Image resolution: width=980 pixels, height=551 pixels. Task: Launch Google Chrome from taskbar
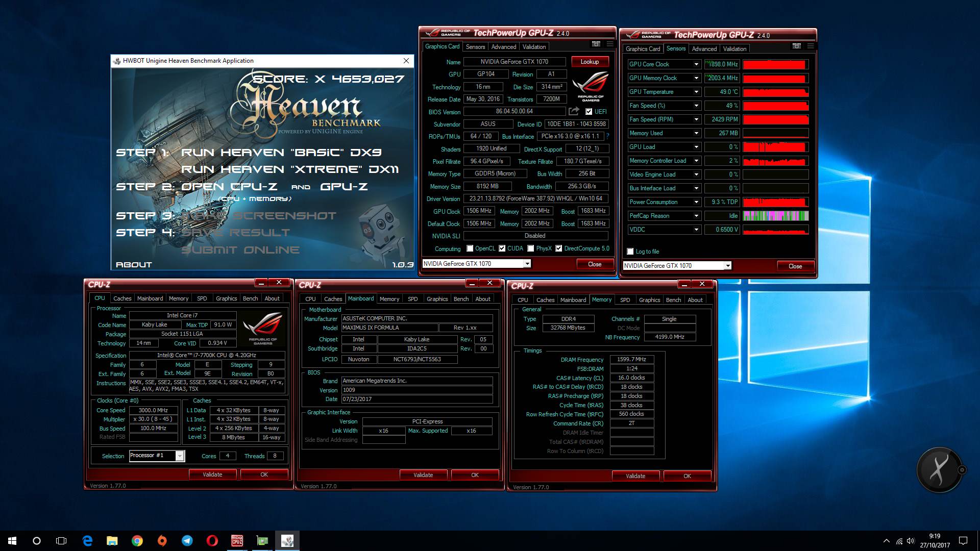pyautogui.click(x=137, y=541)
